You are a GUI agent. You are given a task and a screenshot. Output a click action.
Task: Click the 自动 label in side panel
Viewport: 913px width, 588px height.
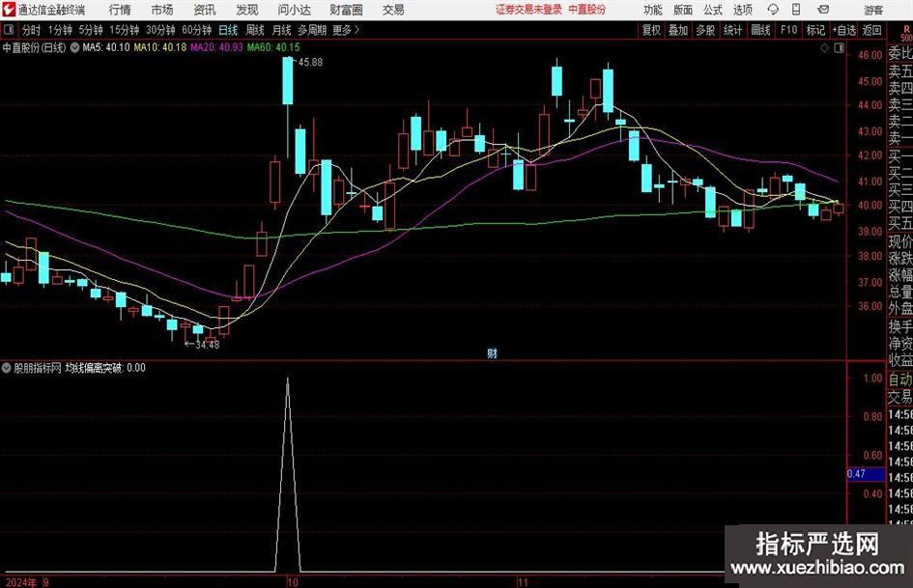click(x=900, y=379)
